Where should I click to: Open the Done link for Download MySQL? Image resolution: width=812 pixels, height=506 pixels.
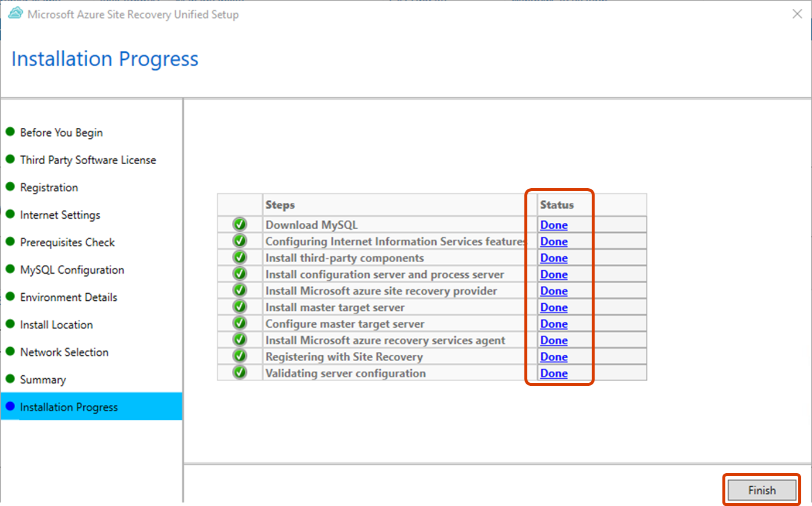[x=554, y=225]
